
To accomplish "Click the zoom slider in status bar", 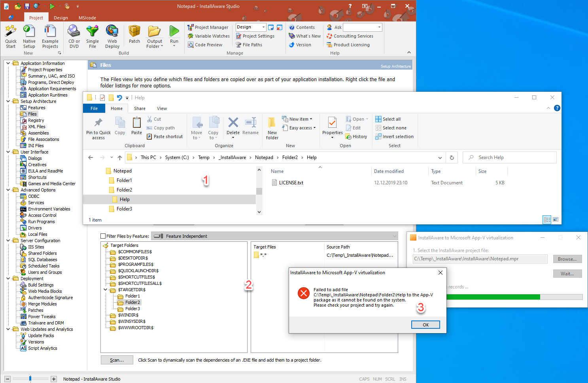I will point(30,379).
